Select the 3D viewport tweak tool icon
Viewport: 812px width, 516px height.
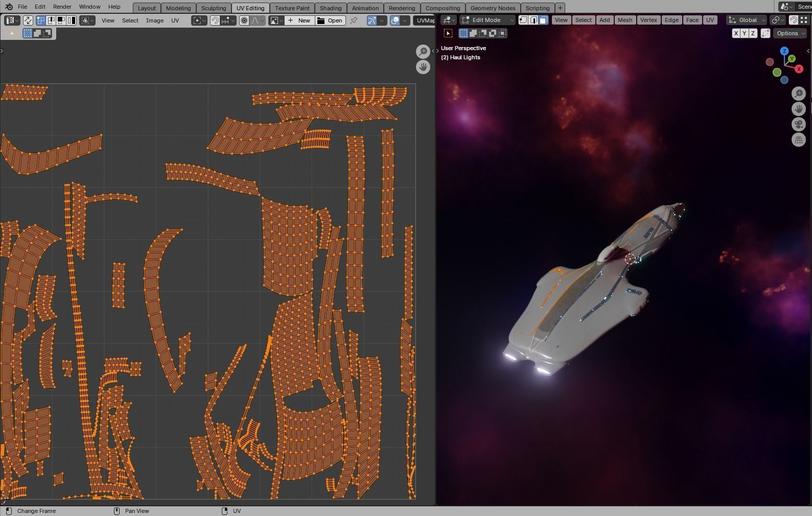(x=448, y=33)
